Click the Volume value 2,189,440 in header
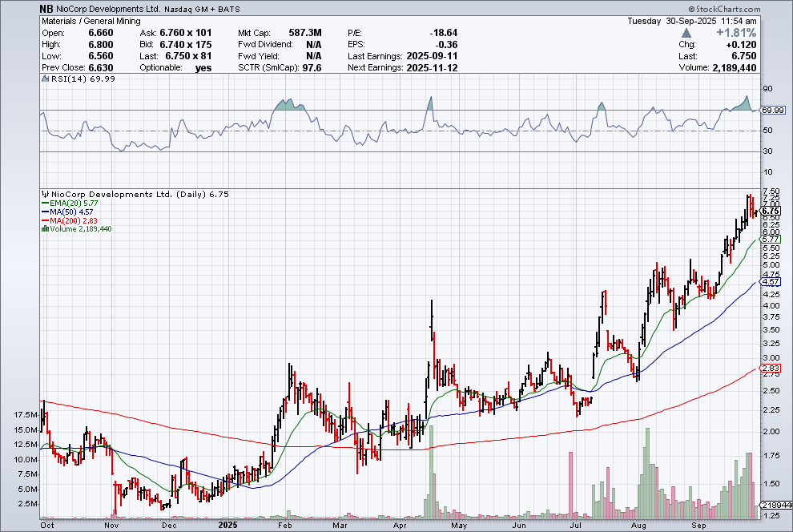 (x=735, y=68)
